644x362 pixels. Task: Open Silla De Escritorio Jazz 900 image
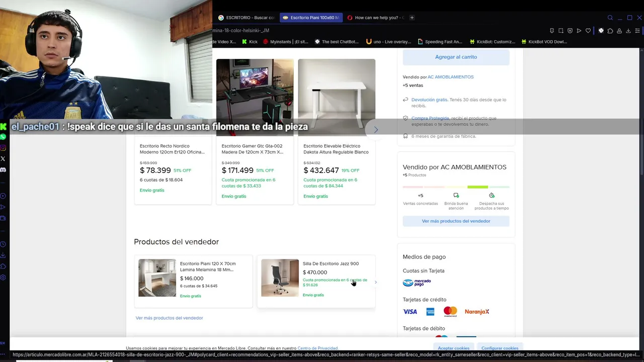280,278
